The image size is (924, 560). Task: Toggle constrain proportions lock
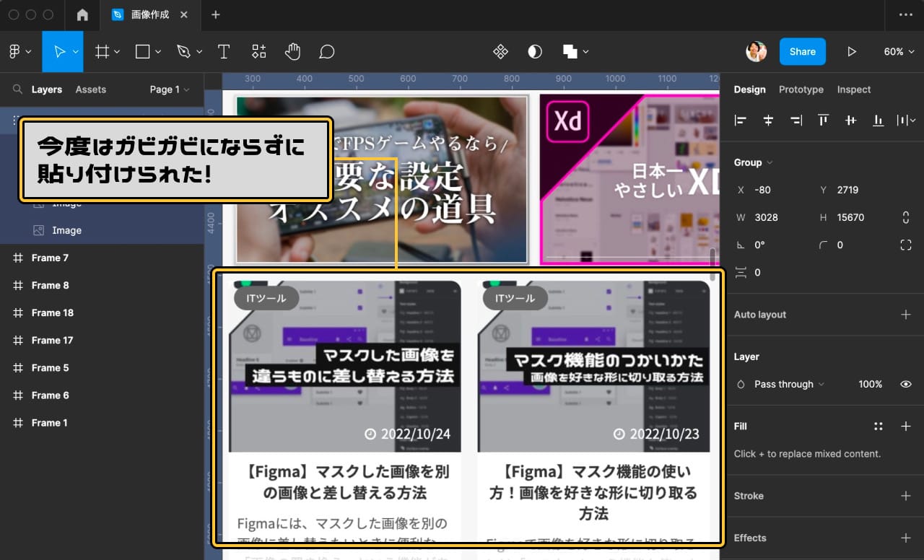[x=906, y=217]
